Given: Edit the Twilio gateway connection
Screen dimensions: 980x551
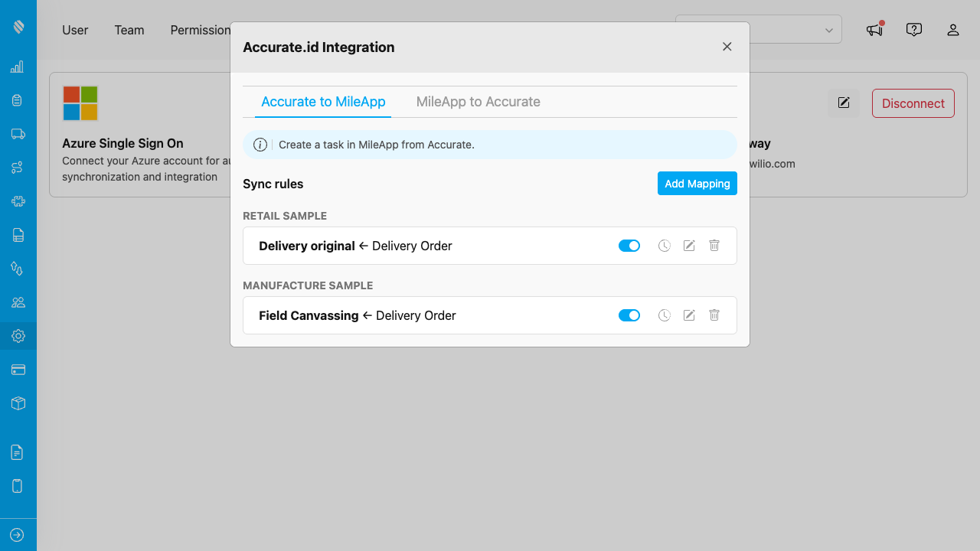Looking at the screenshot, I should click(x=844, y=103).
